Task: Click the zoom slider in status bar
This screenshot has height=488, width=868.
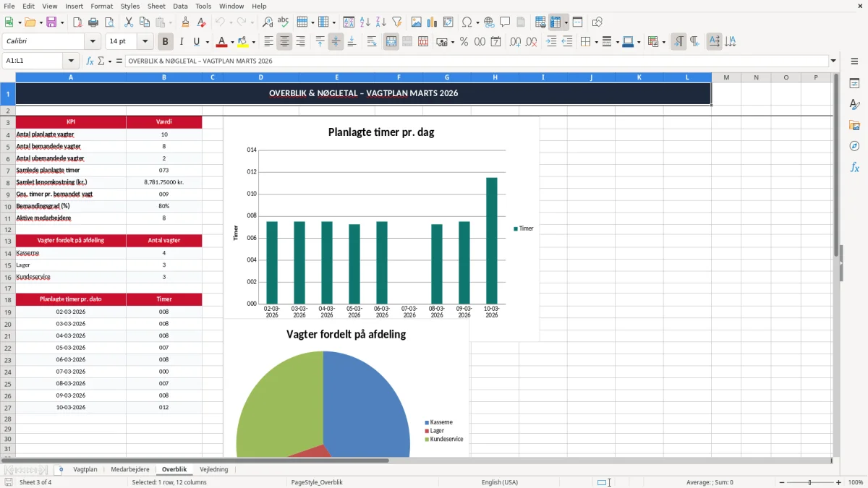Action: click(810, 482)
